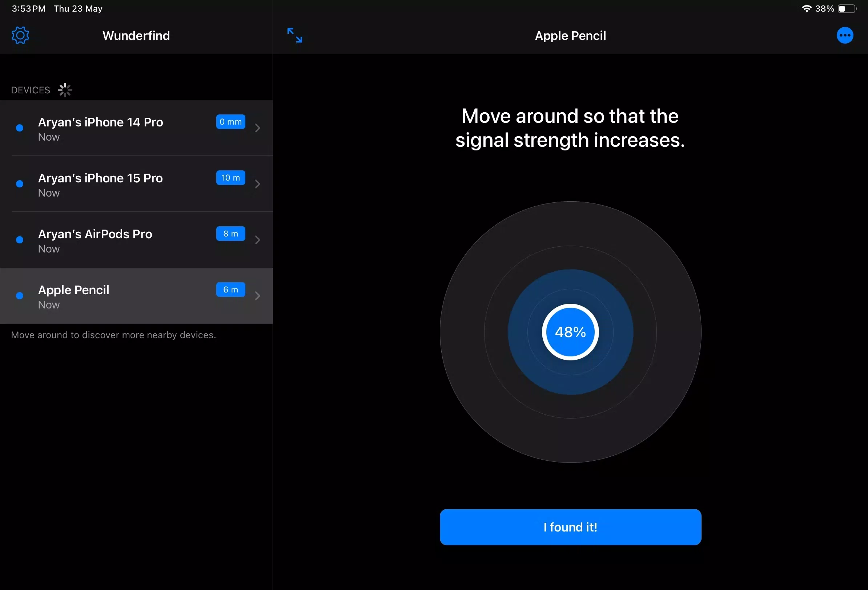Tap the scanning spinner next to DEVICES
868x590 pixels.
(65, 90)
